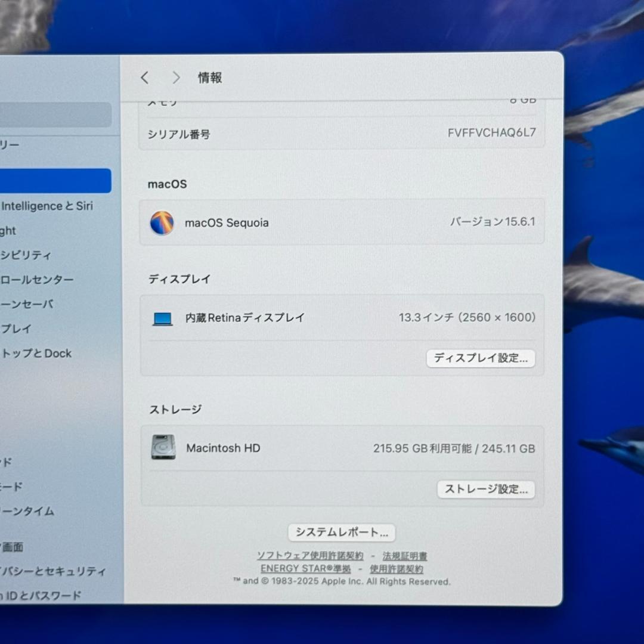Open the ソフトウェア使用許諾契約 link
This screenshot has height=644, width=644.
310,556
